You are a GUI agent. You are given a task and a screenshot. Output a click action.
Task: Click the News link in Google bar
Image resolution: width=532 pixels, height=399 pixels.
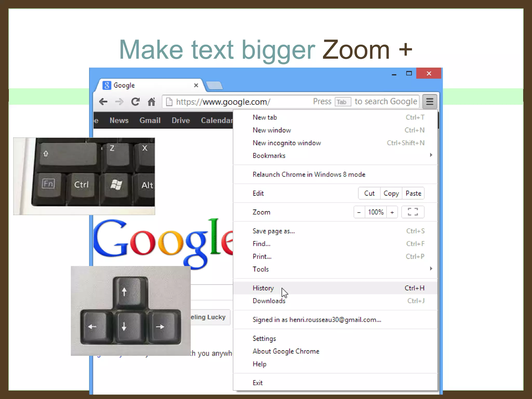(x=119, y=120)
